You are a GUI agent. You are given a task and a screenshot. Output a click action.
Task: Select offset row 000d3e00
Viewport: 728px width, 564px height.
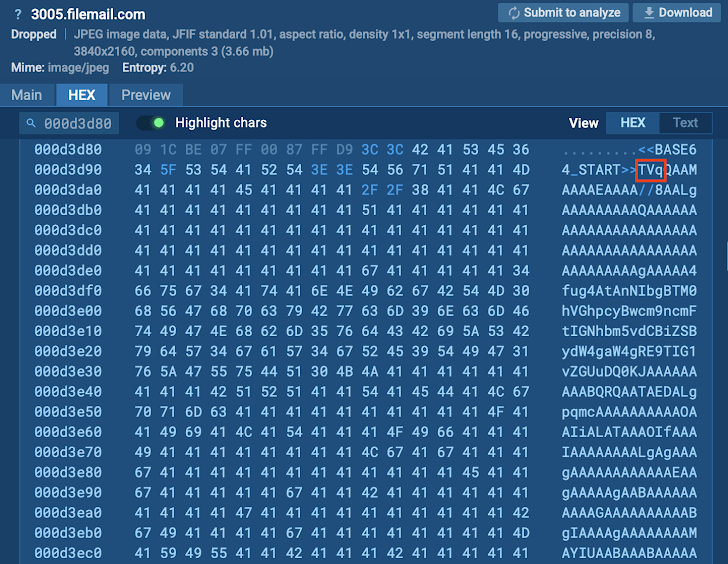pos(68,311)
